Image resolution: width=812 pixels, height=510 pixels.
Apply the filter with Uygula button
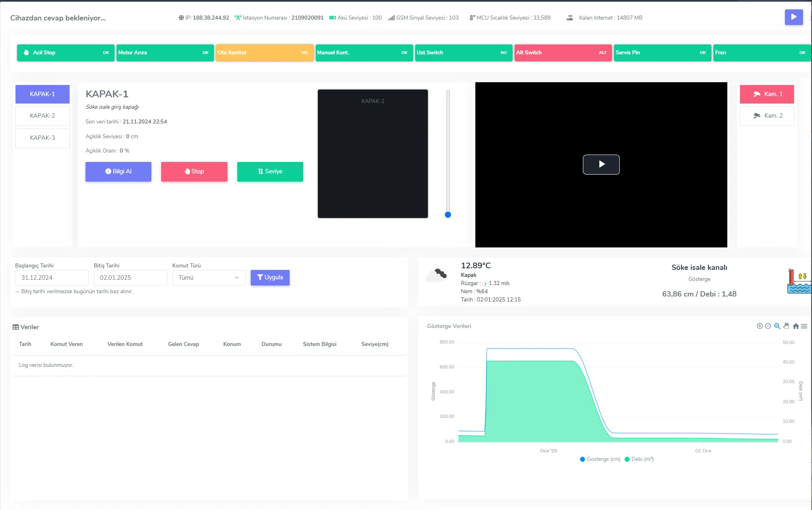click(x=270, y=277)
